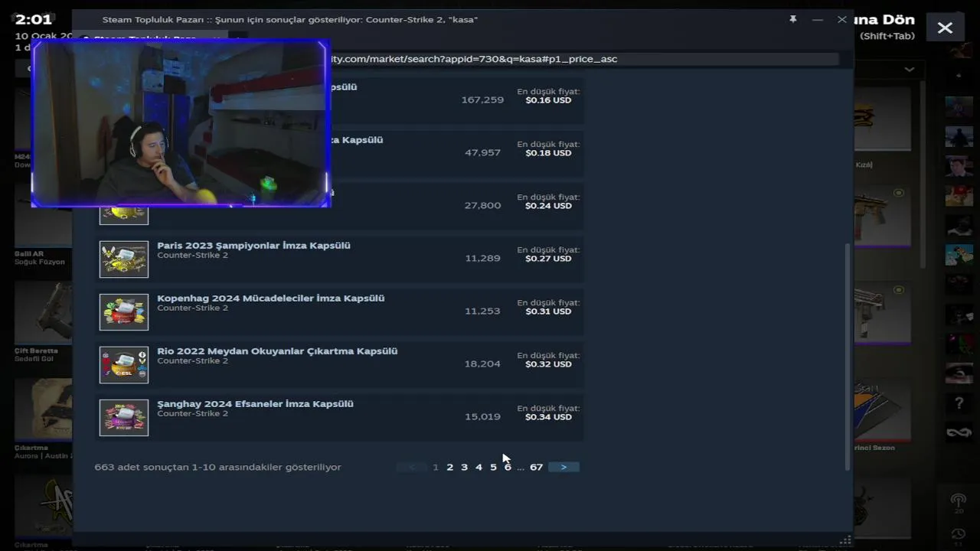980x551 pixels.
Task: Click the $0.34 USD lowest price
Action: tap(548, 417)
